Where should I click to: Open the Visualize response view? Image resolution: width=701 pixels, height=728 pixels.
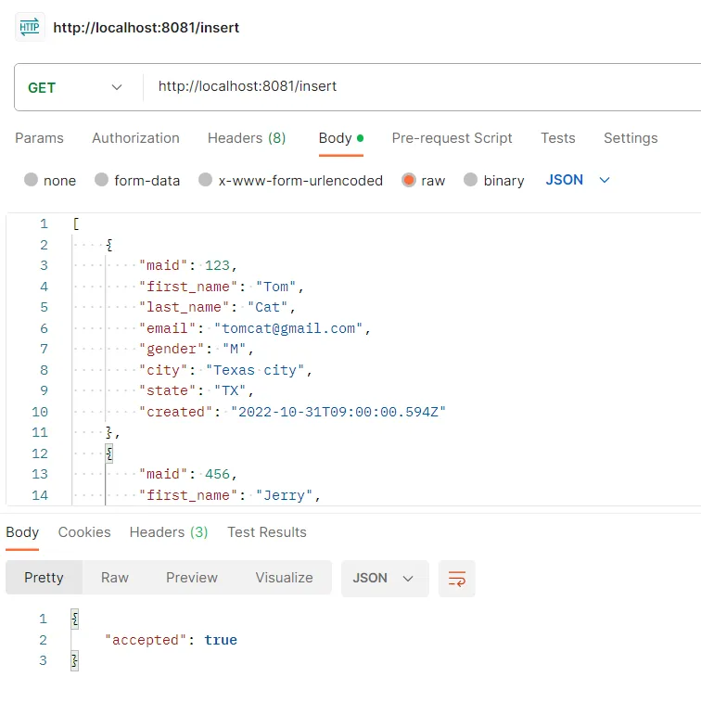(x=284, y=578)
